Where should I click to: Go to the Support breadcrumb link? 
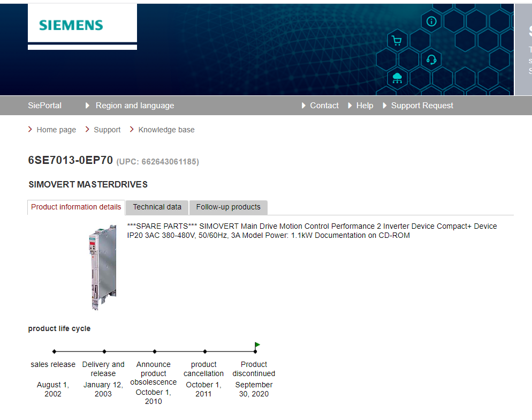(x=107, y=130)
